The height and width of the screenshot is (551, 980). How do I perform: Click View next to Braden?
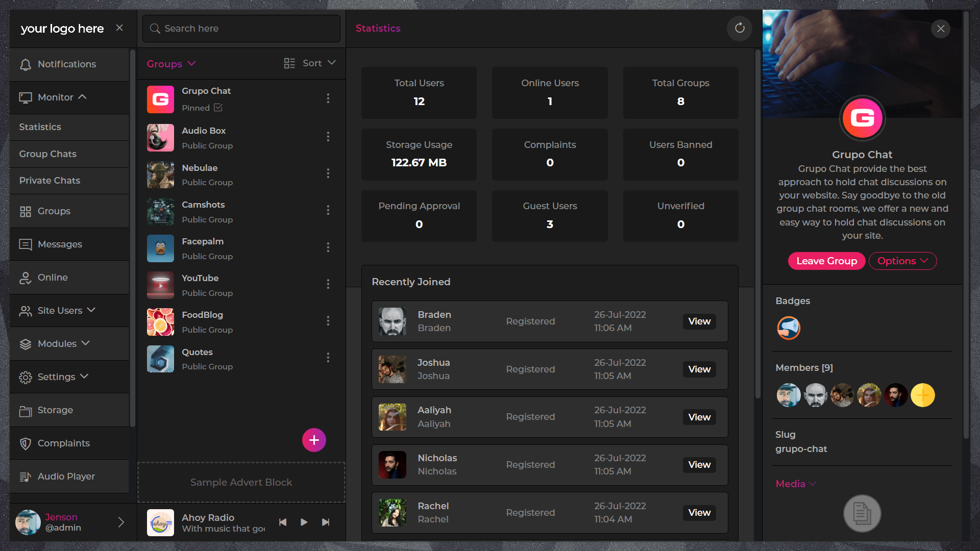[699, 321]
